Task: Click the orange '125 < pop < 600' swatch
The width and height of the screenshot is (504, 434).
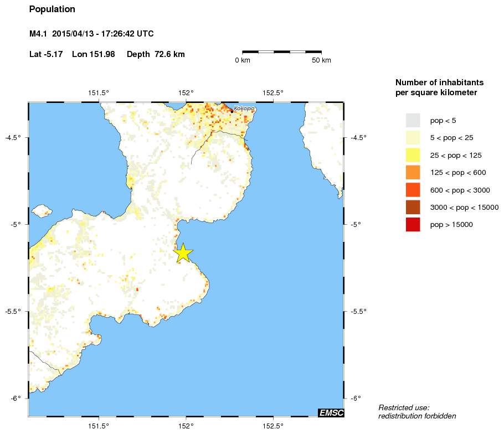Action: [413, 173]
